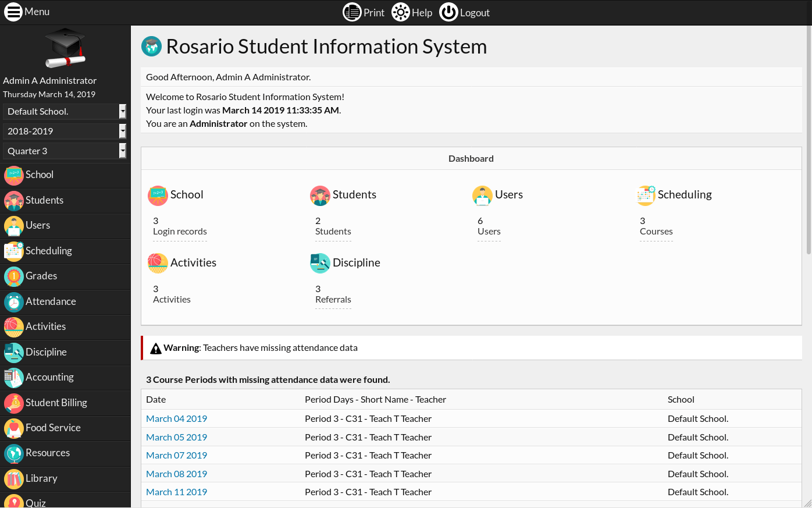Click the Accounting calculator icon
This screenshot has width=812, height=508.
point(14,377)
